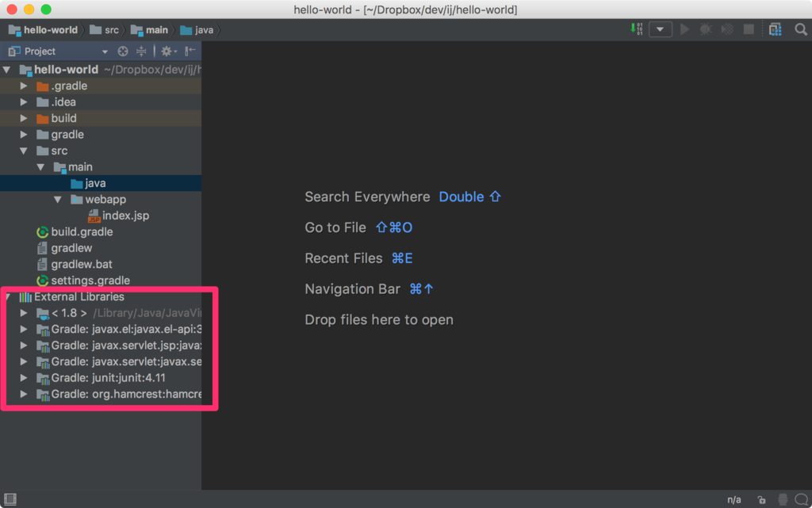Screen dimensions: 812x508
Task: Click hello-world in the navigation bar
Action: click(44, 30)
